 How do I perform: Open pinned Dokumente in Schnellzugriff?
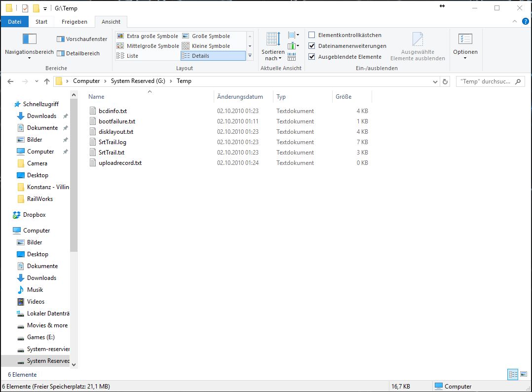coord(42,127)
